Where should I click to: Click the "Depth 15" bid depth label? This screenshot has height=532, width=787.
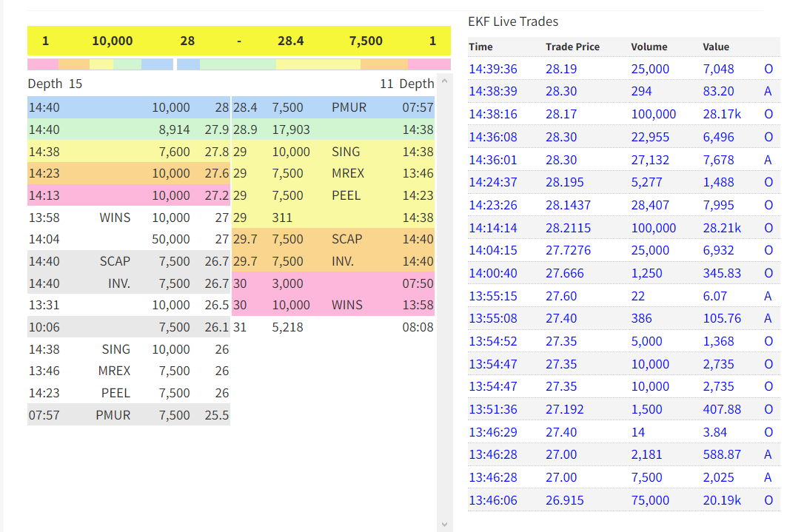tap(55, 84)
